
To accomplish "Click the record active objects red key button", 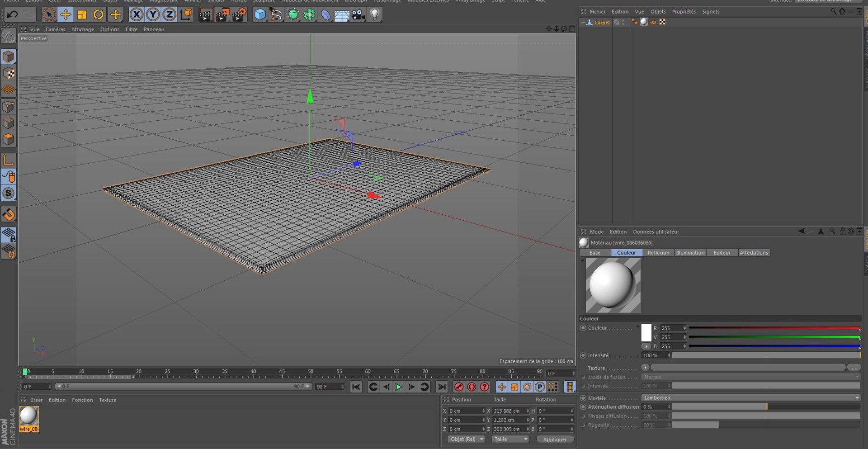I will point(459,387).
